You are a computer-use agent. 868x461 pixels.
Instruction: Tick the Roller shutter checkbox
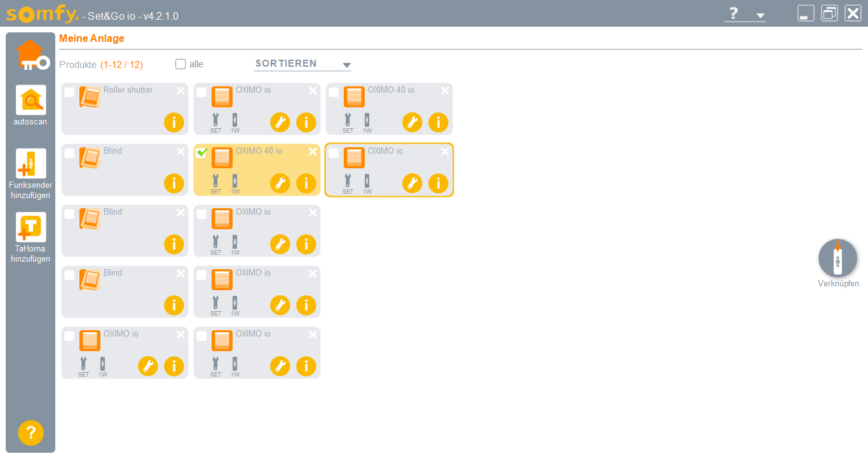coord(69,92)
